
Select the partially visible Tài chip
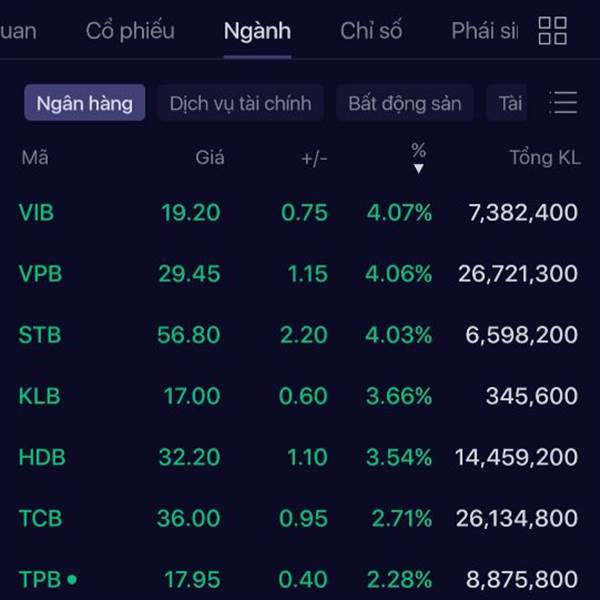511,103
